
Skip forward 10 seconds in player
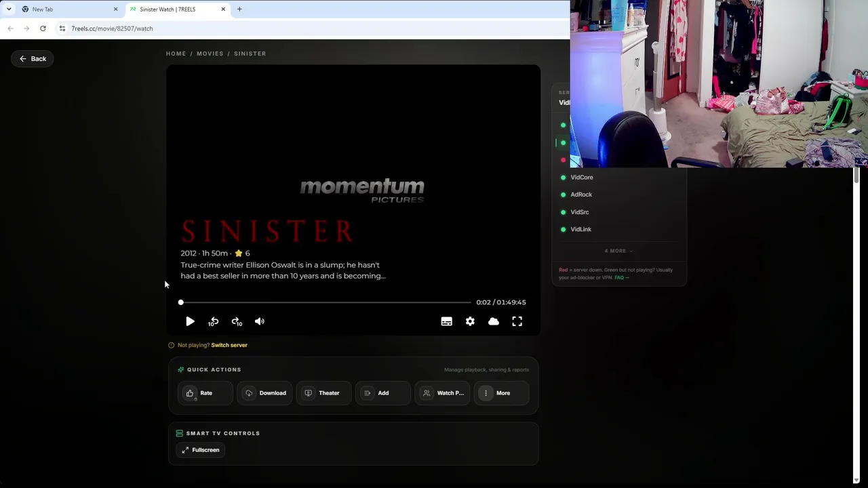[x=237, y=321]
